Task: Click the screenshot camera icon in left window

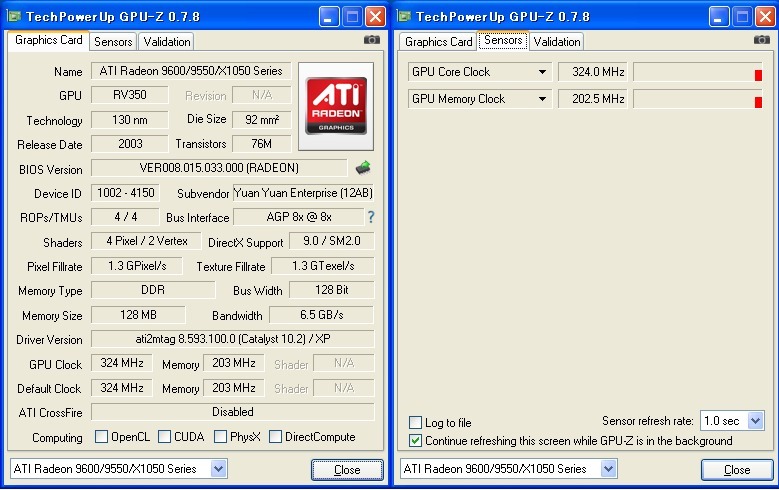Action: pyautogui.click(x=371, y=40)
